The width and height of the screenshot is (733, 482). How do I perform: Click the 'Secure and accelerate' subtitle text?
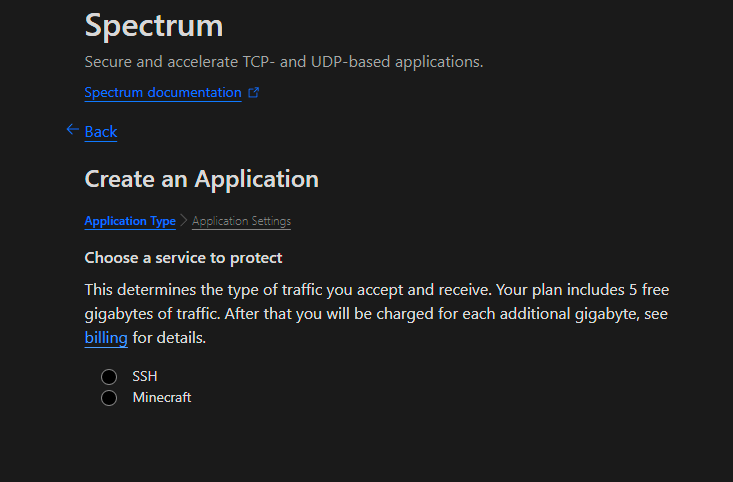pos(283,62)
